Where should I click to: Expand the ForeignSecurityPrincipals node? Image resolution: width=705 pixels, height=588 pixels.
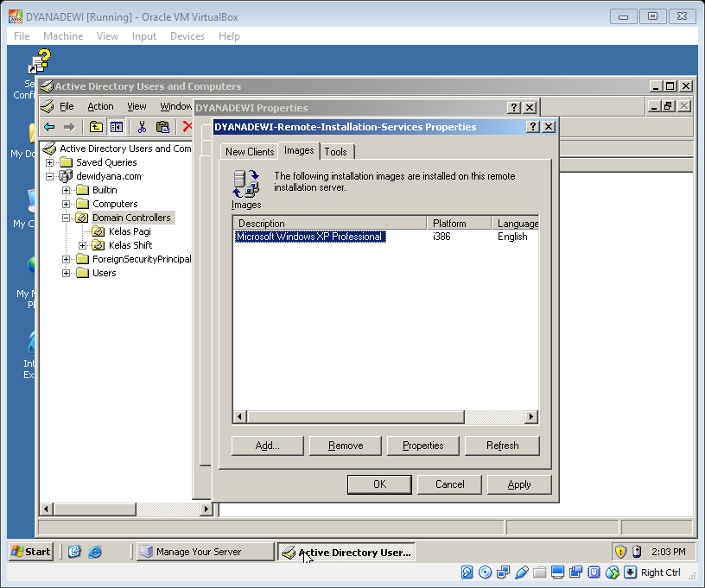[66, 260]
